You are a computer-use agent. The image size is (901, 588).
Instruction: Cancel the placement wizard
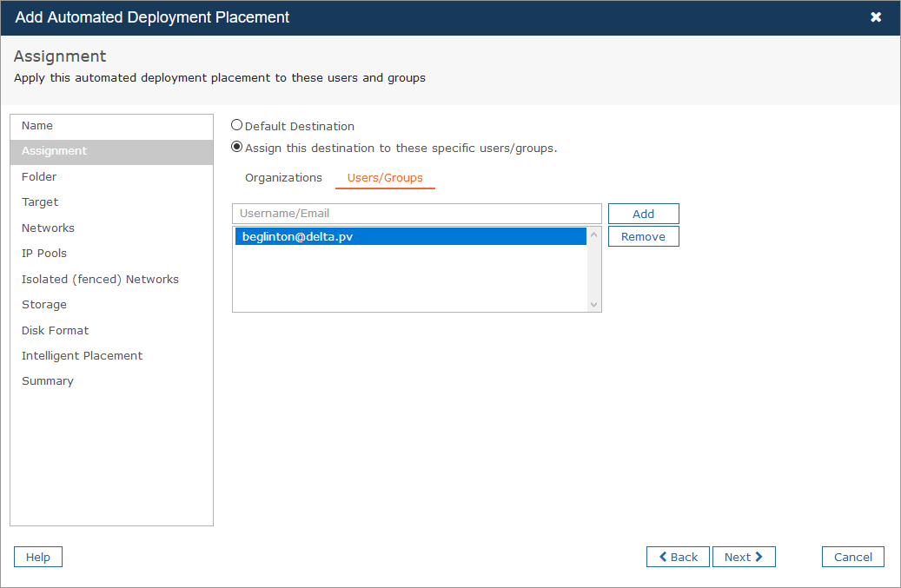tap(852, 557)
